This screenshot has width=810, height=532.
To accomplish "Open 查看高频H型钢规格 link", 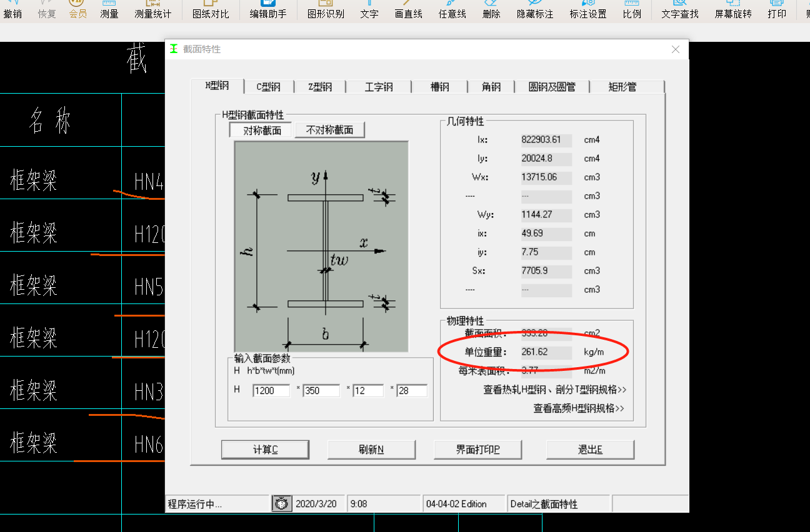I will (579, 408).
